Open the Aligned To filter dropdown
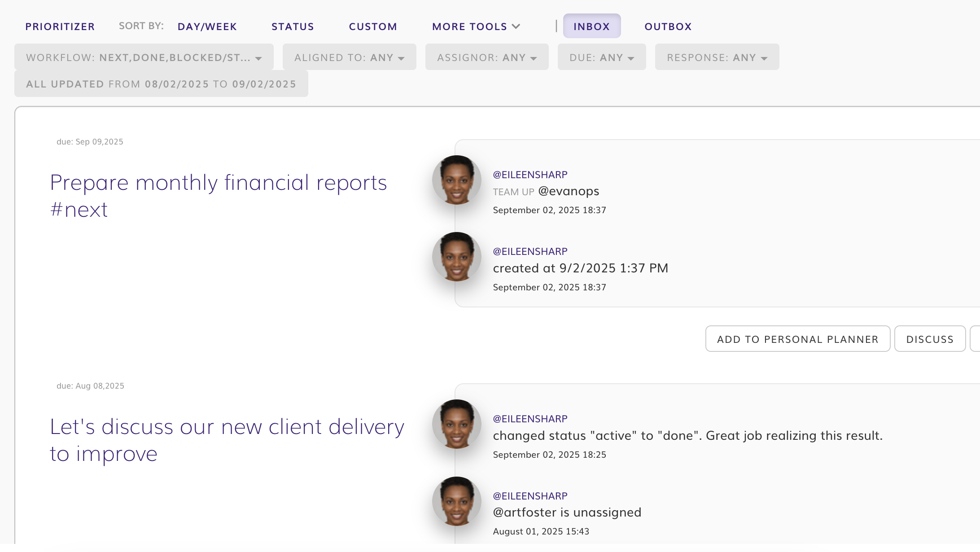This screenshot has height=552, width=980. click(x=349, y=57)
